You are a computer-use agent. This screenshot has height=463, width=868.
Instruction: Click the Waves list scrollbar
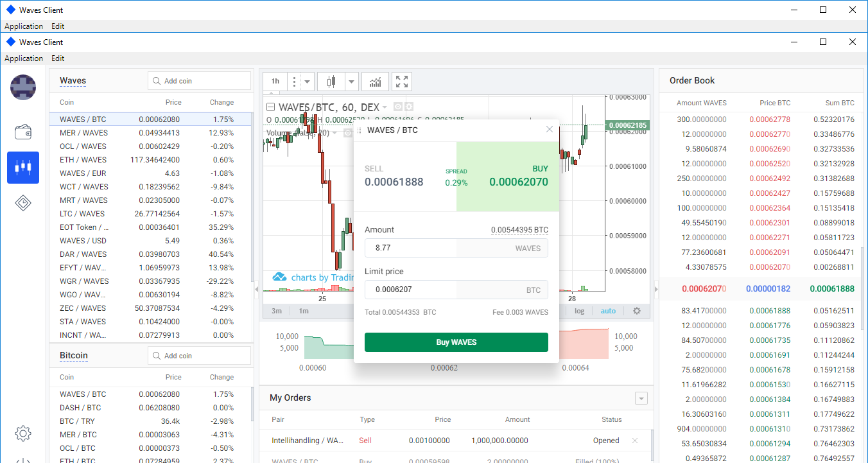click(x=252, y=198)
